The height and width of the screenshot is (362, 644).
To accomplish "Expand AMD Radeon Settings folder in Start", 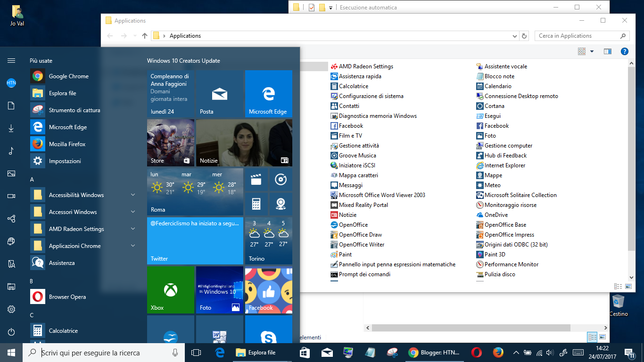I will click(83, 229).
